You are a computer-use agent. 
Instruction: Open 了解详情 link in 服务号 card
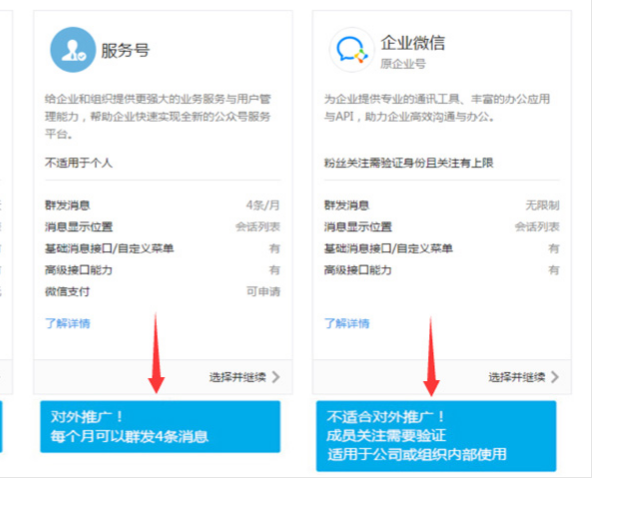pos(68,323)
